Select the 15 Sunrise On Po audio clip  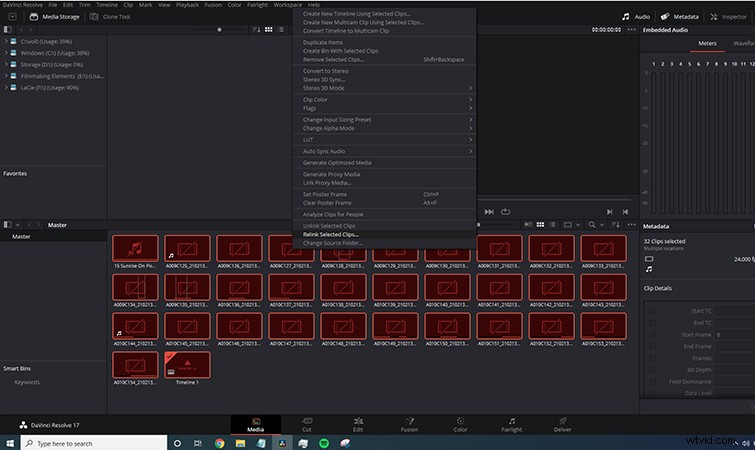pos(135,248)
